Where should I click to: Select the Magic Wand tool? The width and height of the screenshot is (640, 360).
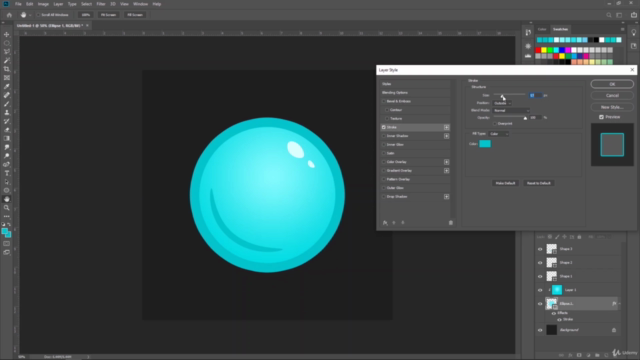7,60
